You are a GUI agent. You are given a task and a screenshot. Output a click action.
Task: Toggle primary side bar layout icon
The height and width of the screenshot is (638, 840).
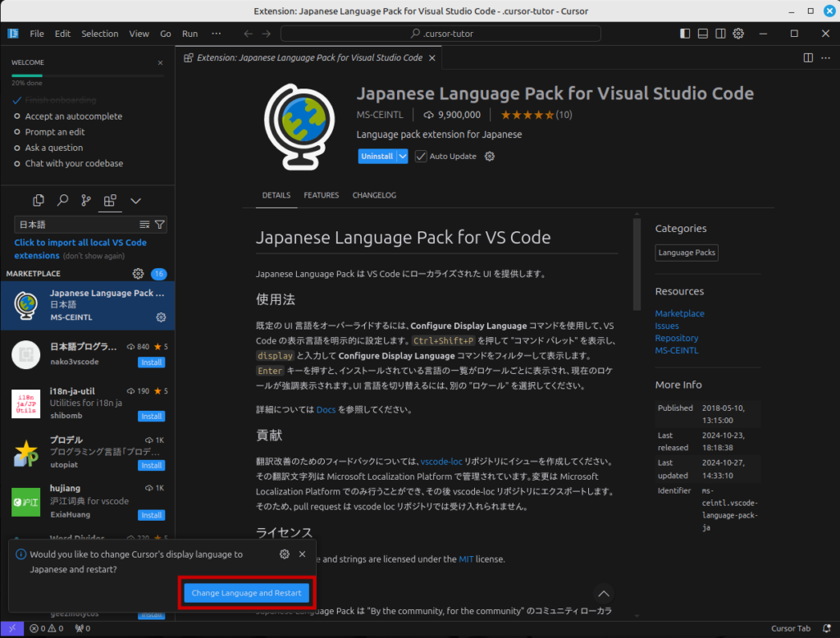click(x=685, y=34)
